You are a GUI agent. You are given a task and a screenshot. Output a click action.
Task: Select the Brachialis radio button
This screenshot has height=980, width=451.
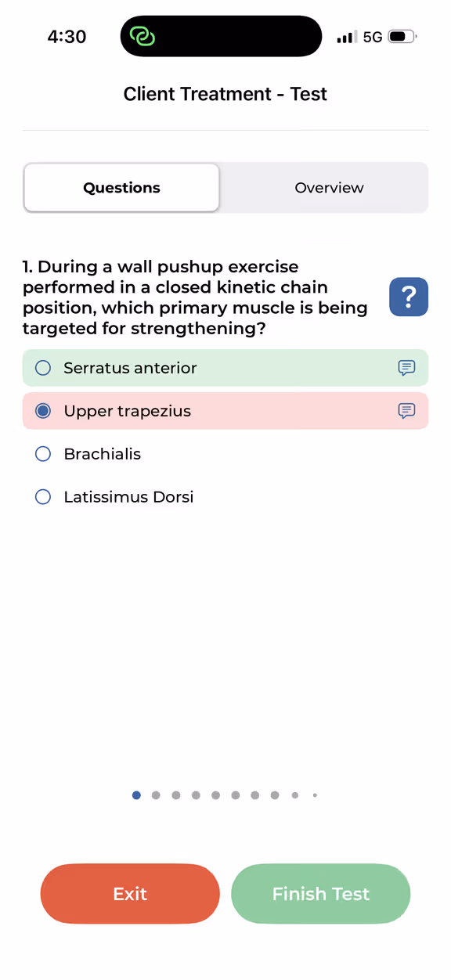point(43,454)
